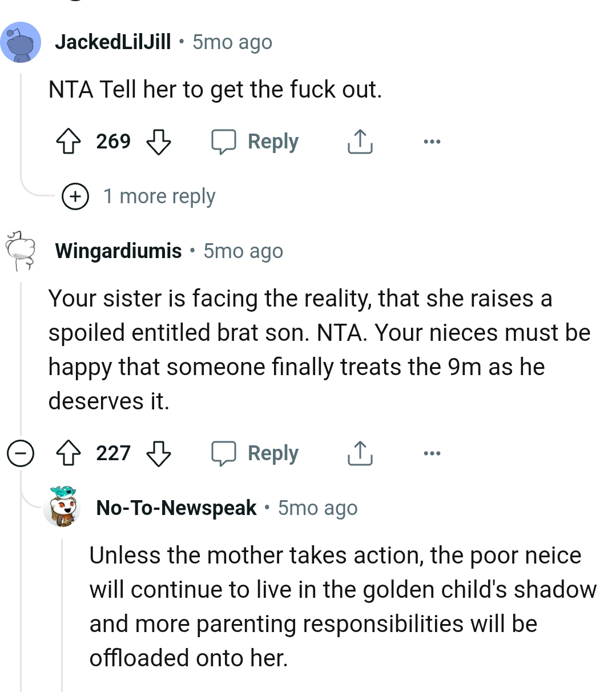The height and width of the screenshot is (692, 616).
Task: Open options for Wingardiumis's comment share
Action: click(359, 454)
